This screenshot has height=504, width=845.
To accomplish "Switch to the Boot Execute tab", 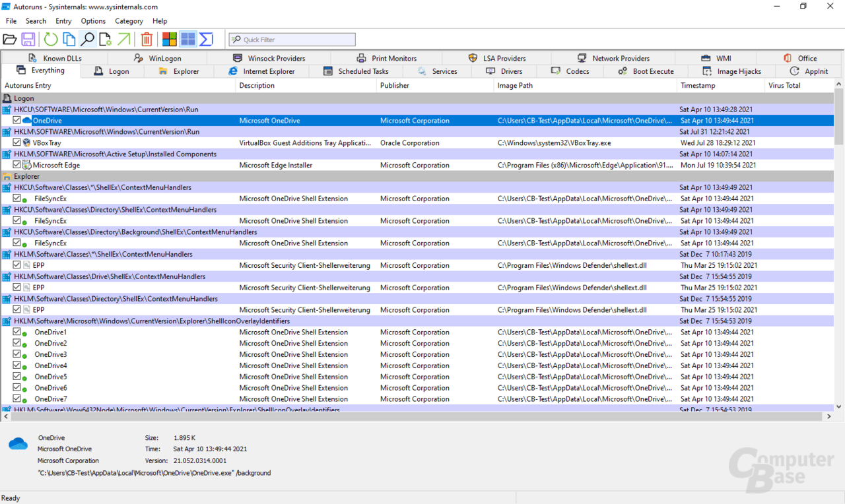I will 646,71.
